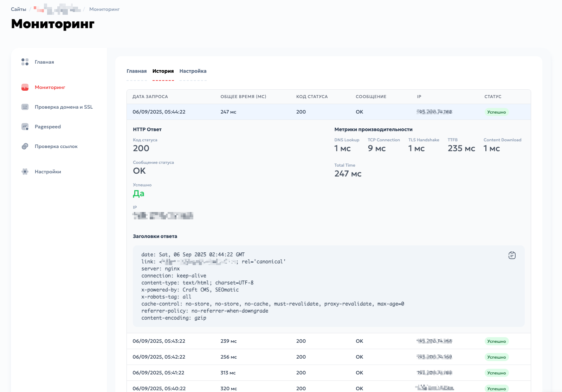
Task: Click the Дата запроса column header
Action: tap(150, 97)
